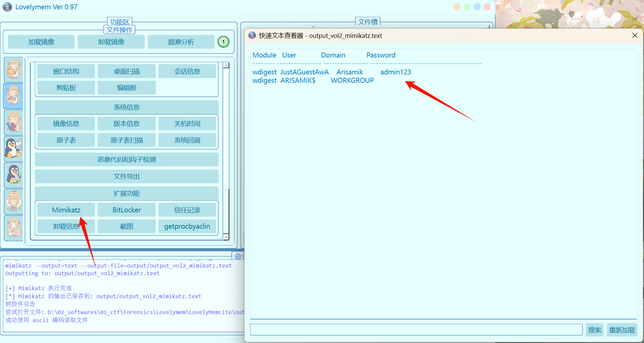Select the V2 girl sidebar icon

(x=14, y=96)
